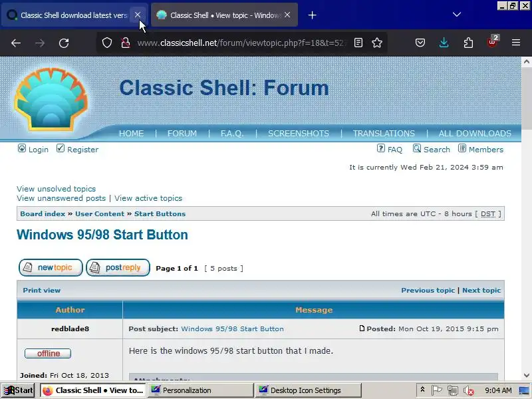Screen dimensions: 532x399
Task: Go to Board index breadcrumb
Action: pos(43,213)
